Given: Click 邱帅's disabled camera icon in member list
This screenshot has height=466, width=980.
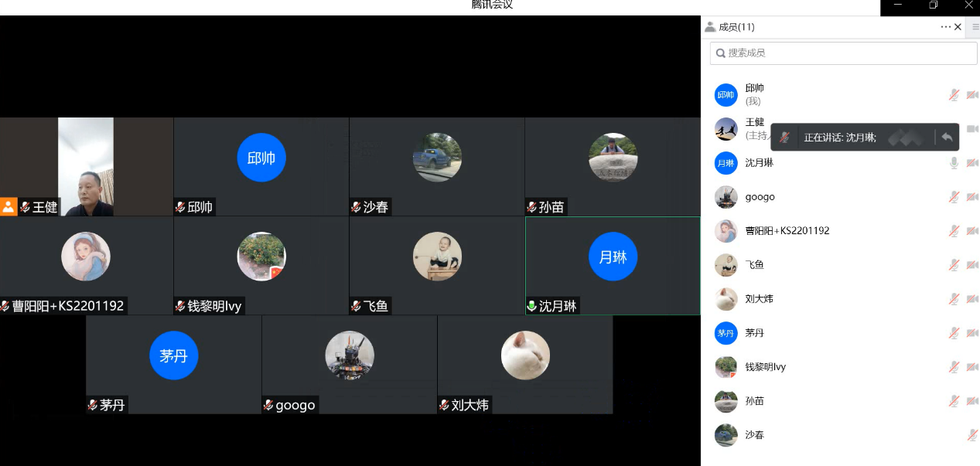Looking at the screenshot, I should click(972, 95).
